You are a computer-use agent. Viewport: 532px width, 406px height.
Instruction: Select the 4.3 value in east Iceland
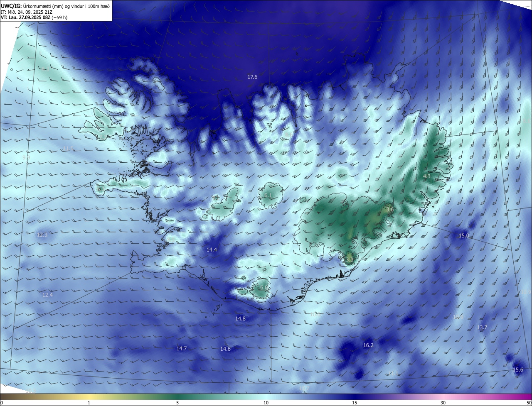click(426, 176)
